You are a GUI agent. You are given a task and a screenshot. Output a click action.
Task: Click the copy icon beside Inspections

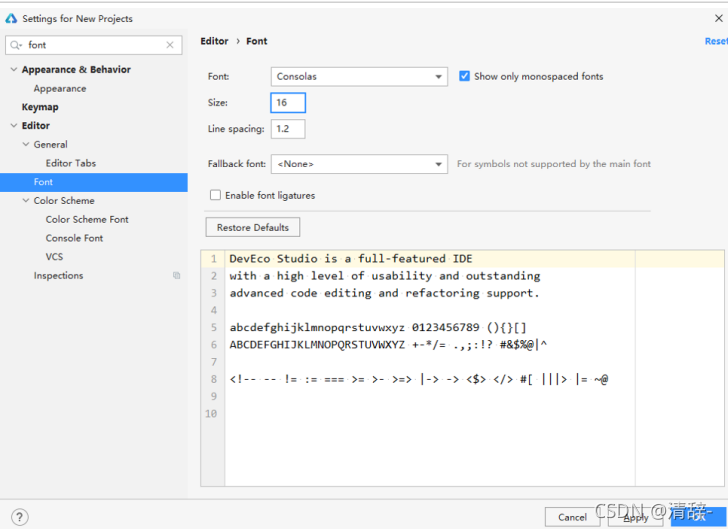[x=176, y=275]
